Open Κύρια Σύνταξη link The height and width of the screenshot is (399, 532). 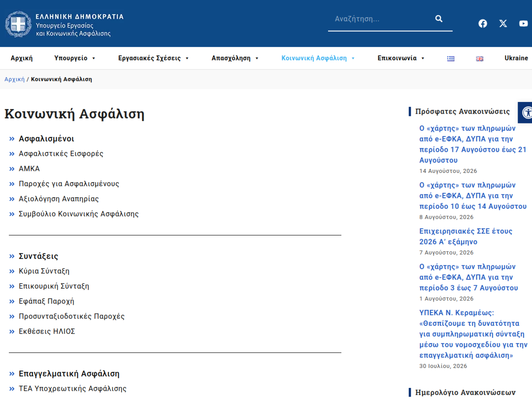[x=44, y=271]
